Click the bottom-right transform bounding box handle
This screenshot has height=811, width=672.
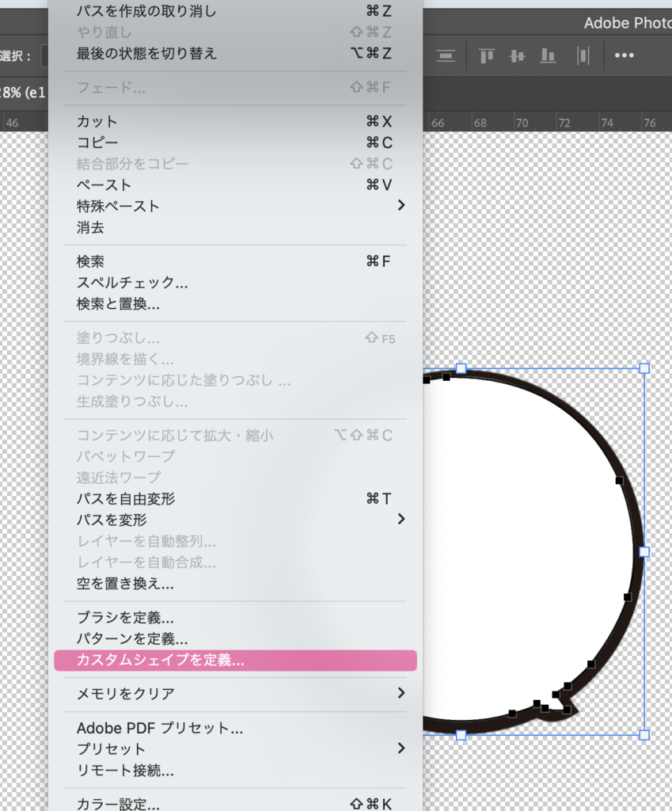[x=644, y=735]
